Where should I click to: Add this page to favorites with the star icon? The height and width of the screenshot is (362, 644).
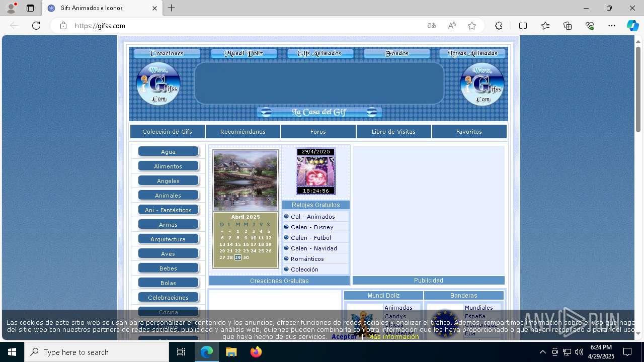click(x=472, y=26)
